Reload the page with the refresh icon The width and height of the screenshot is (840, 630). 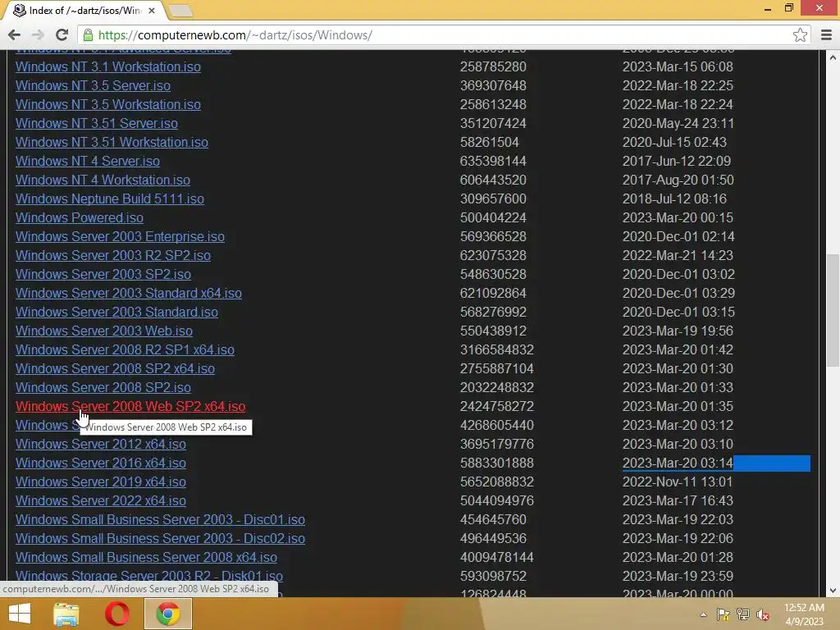(x=62, y=35)
